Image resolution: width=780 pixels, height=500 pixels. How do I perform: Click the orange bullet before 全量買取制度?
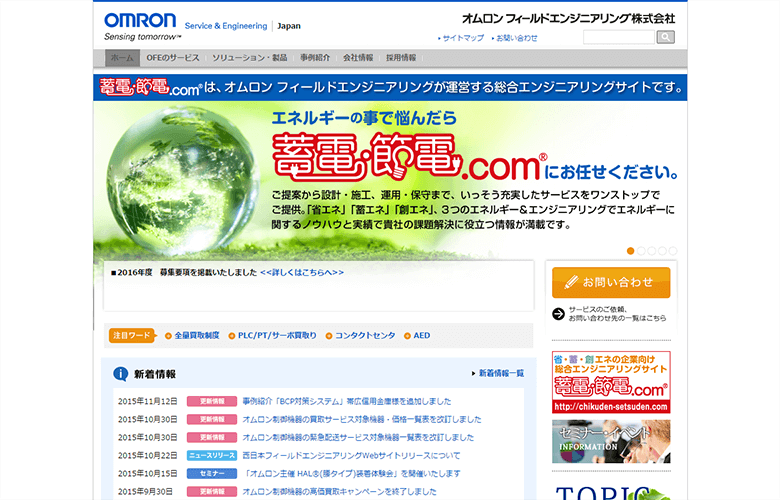pos(168,336)
